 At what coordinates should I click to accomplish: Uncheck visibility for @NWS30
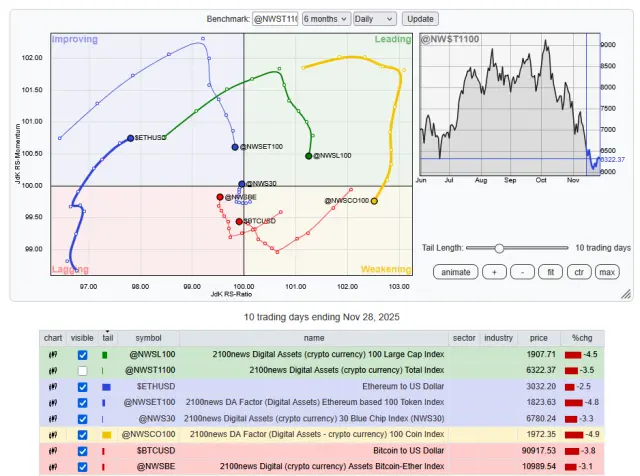coord(82,419)
